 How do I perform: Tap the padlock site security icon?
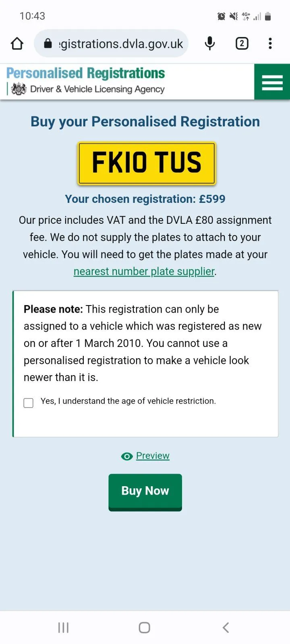pyautogui.click(x=48, y=43)
